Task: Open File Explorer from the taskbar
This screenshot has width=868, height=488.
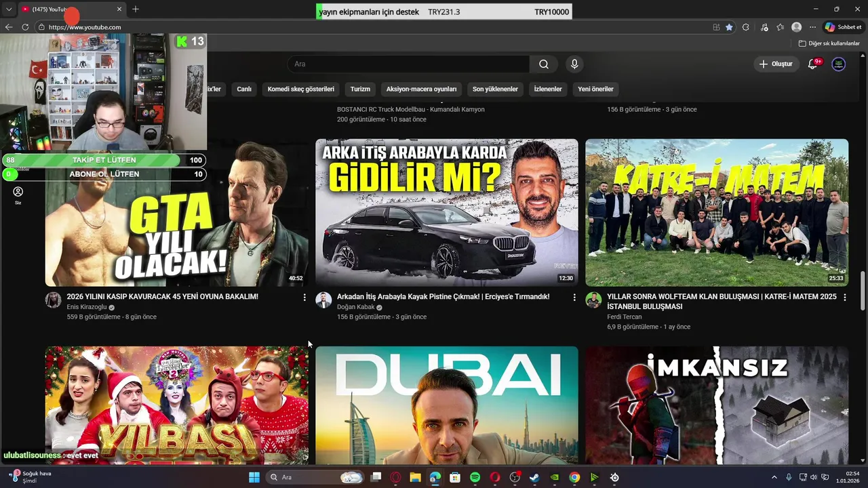Action: click(x=415, y=477)
